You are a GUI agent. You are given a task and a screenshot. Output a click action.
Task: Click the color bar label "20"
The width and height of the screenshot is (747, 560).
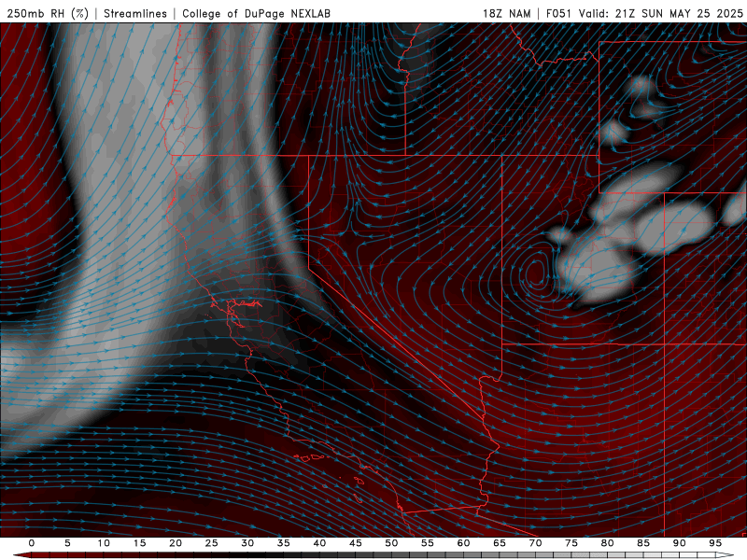(176, 543)
